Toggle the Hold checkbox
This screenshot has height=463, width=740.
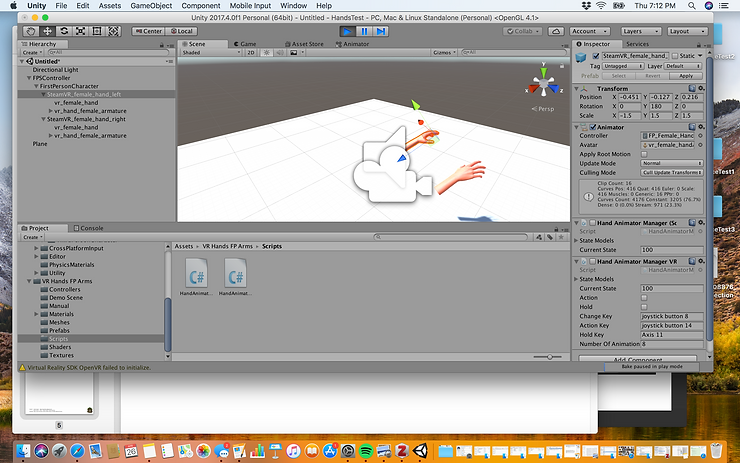point(644,307)
